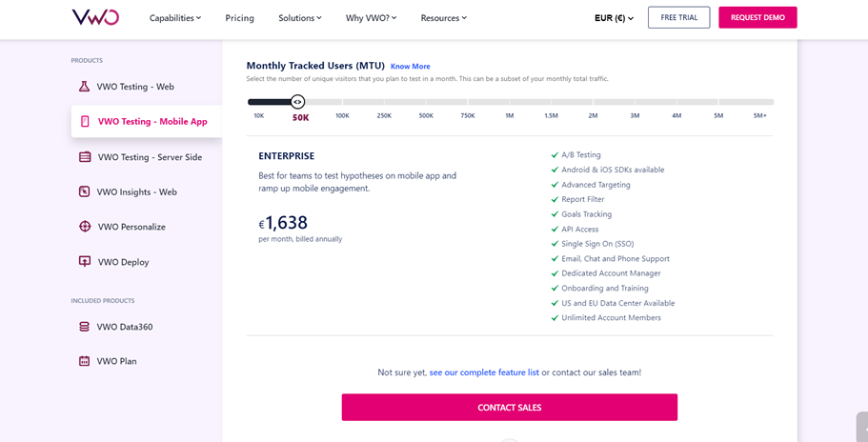Click the VWO Plan calendar icon
The image size is (868, 442).
click(x=84, y=361)
